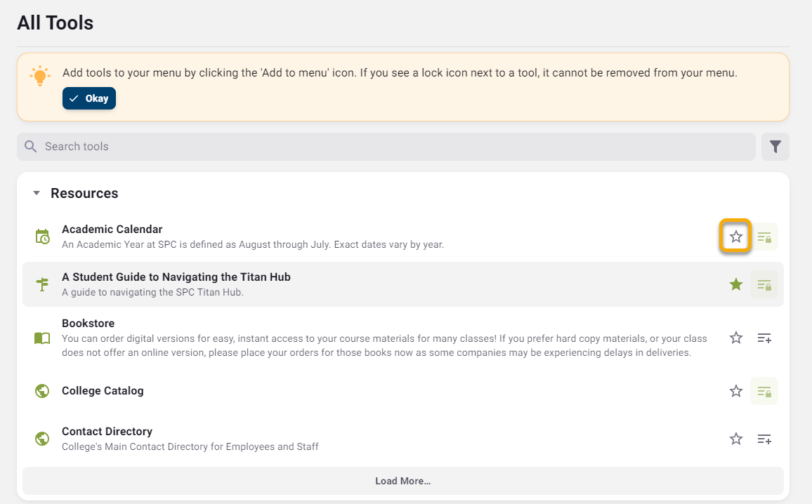Collapse the Resources section
812x504 pixels.
(x=37, y=193)
